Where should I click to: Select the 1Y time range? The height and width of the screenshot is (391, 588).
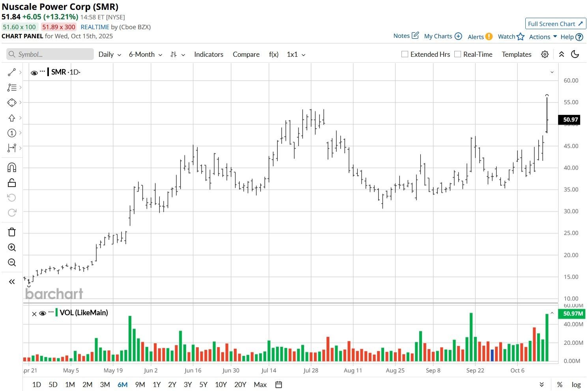point(157,385)
